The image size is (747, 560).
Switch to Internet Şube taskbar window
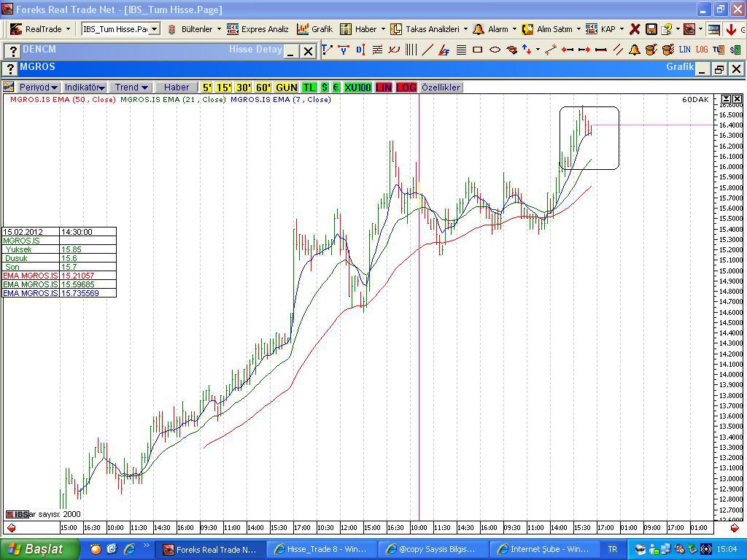coord(543,549)
